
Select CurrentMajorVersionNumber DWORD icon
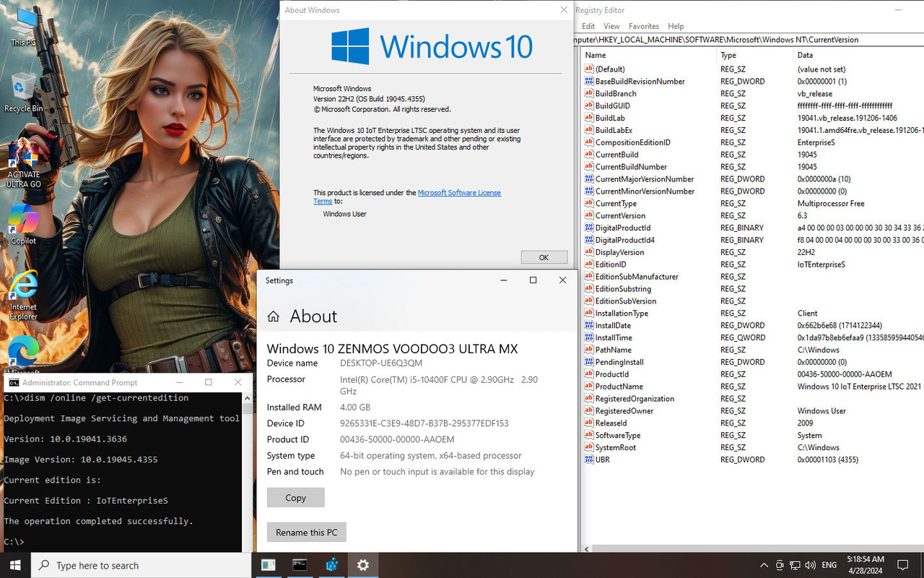588,179
